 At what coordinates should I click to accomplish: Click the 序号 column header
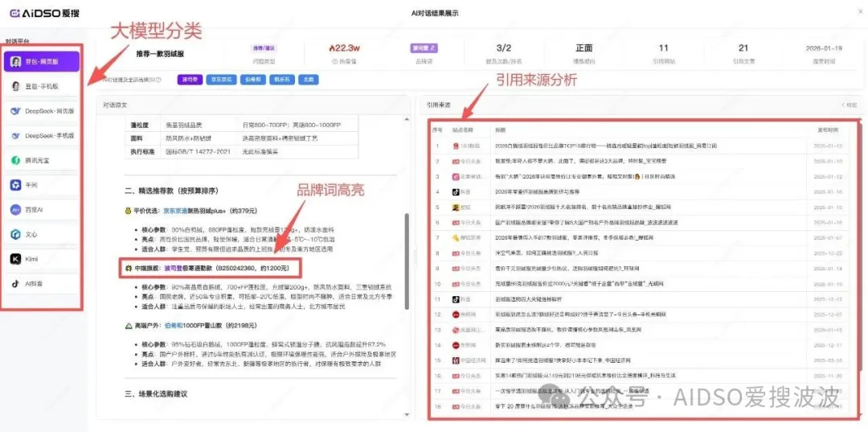coord(437,130)
